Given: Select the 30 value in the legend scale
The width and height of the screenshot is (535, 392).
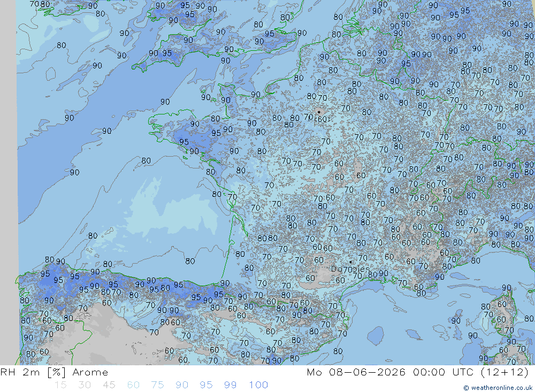Looking at the screenshot, I should coord(85,385).
